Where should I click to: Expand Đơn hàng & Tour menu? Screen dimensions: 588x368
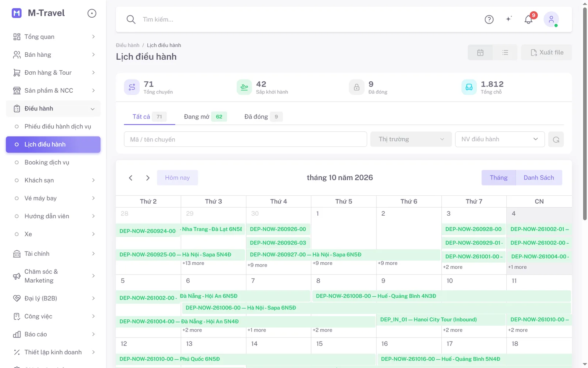pyautogui.click(x=53, y=73)
